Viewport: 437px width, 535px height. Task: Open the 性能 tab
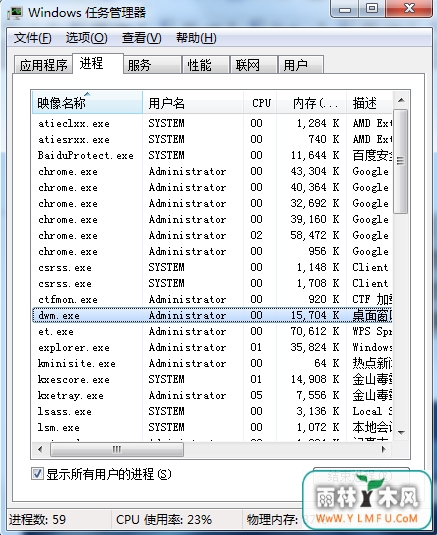pos(206,64)
